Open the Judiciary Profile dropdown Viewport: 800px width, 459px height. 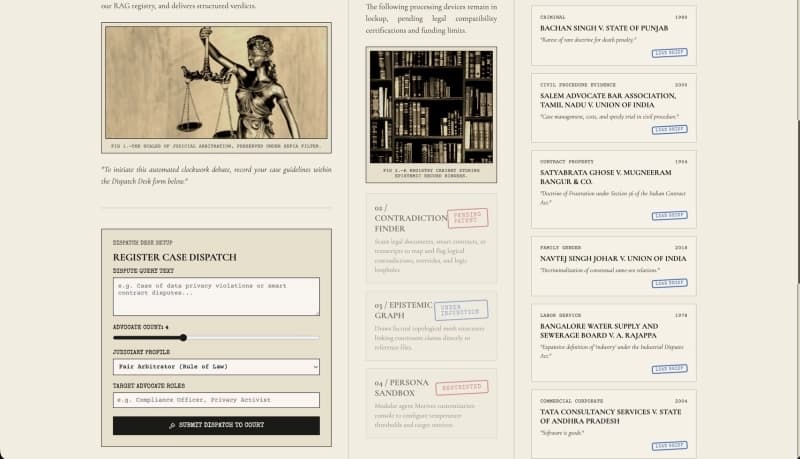coord(216,367)
